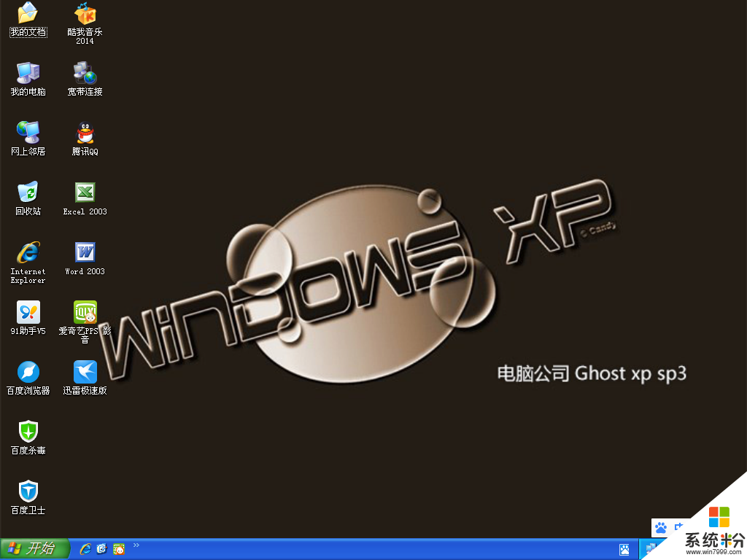Click the Baidu paw floating widget
The height and width of the screenshot is (560, 747).
point(661,527)
